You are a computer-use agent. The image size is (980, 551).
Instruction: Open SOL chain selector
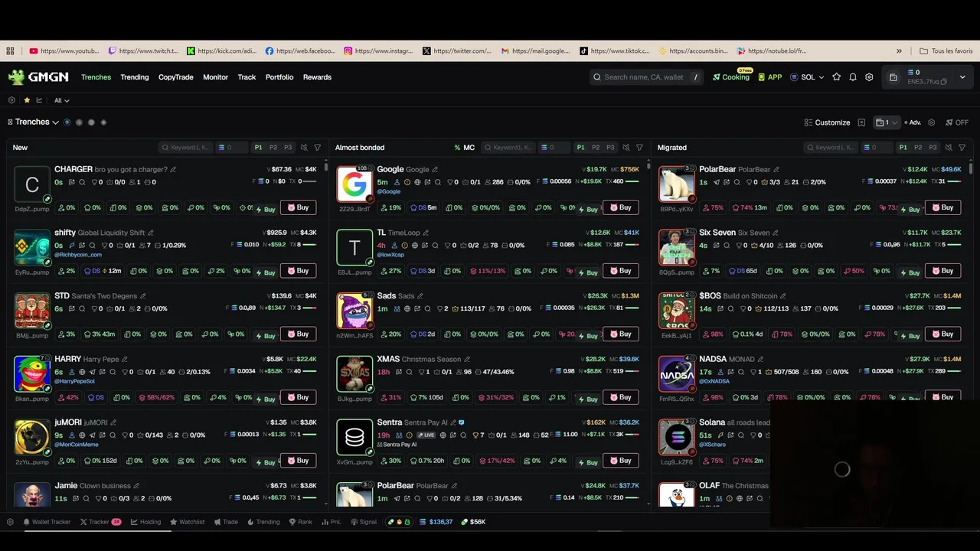coord(807,77)
